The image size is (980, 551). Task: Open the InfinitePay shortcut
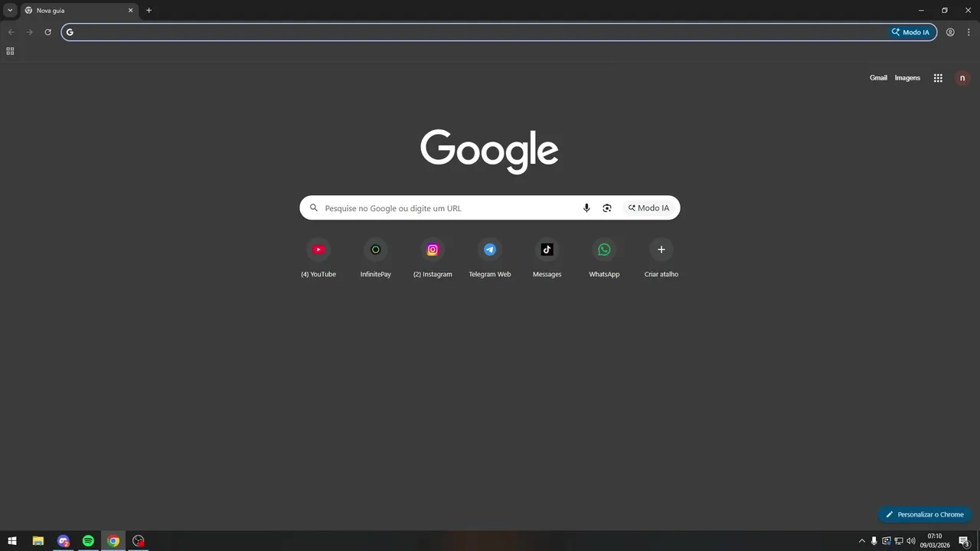click(375, 259)
